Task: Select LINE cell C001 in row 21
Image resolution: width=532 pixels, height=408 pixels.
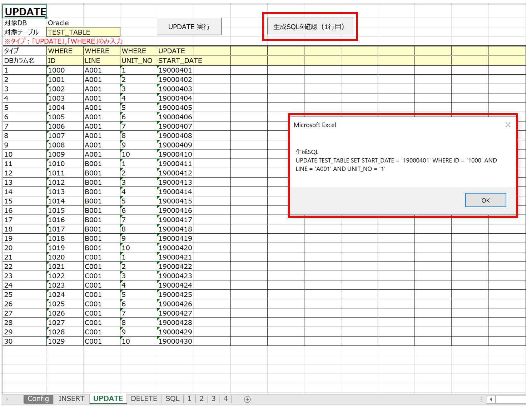Action: (101, 257)
